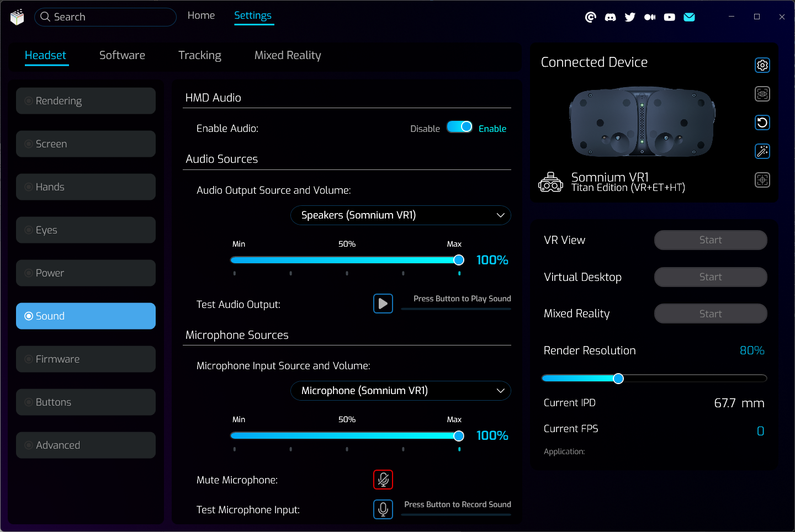Click the Render Resolution slider handle

618,379
